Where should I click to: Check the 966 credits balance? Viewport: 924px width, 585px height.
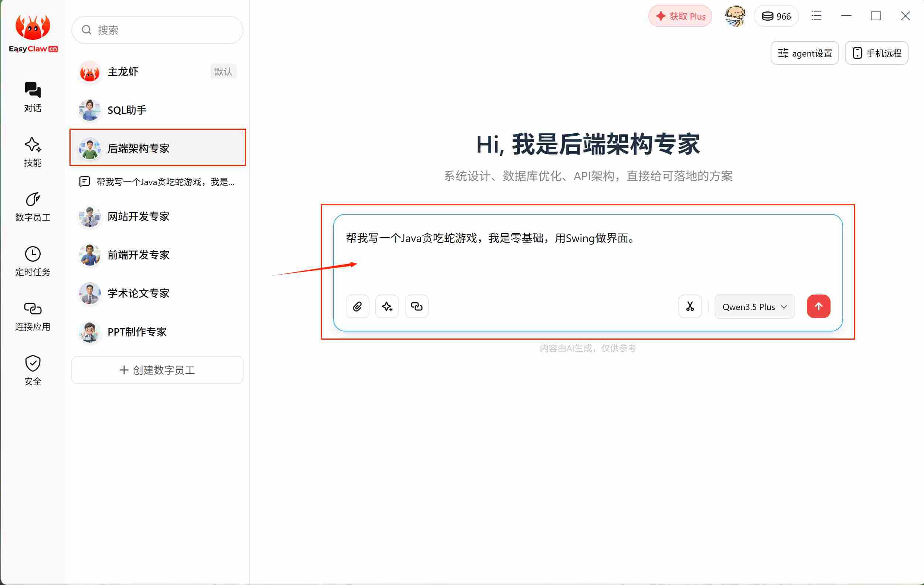pyautogui.click(x=776, y=16)
